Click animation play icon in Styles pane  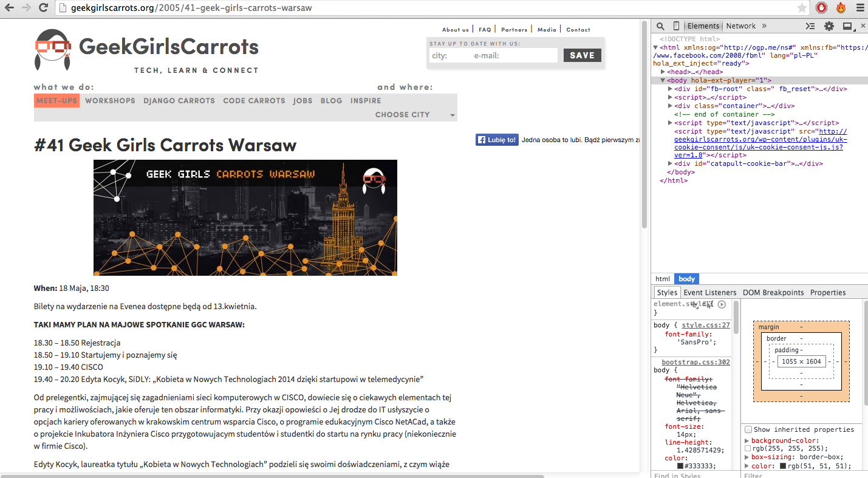tap(722, 304)
